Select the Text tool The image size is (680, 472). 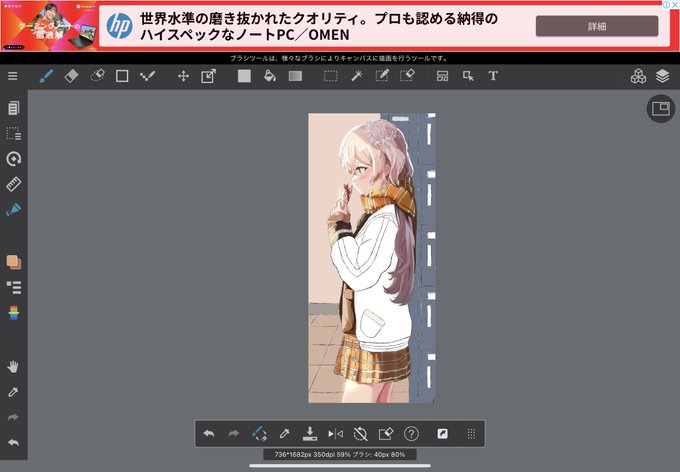(493, 76)
